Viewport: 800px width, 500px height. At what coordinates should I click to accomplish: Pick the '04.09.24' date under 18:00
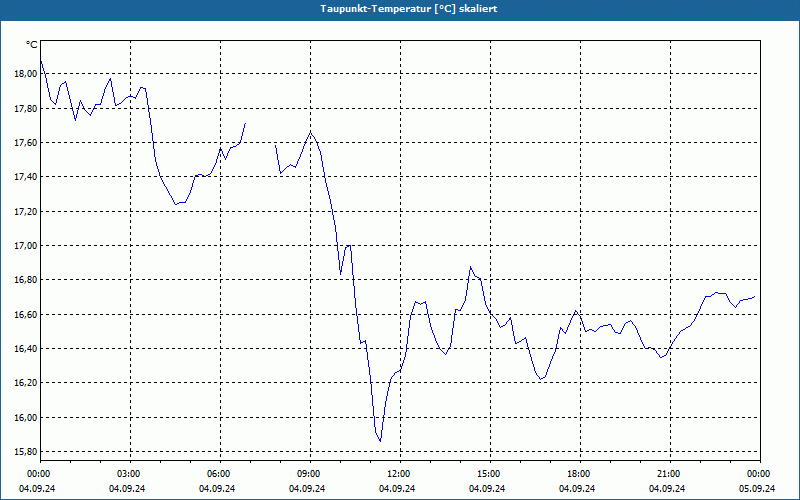[x=577, y=489]
